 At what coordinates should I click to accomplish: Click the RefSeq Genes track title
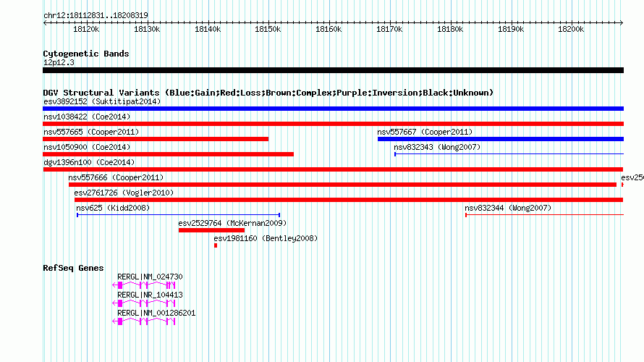click(x=73, y=268)
